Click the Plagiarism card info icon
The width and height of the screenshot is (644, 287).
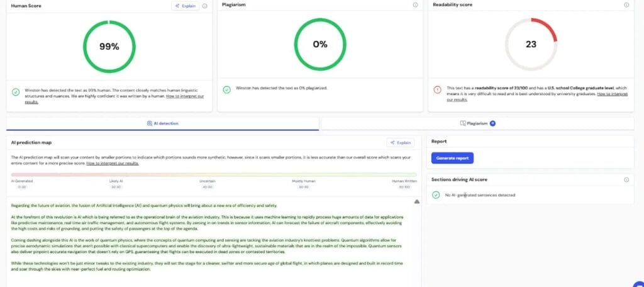point(415,5)
